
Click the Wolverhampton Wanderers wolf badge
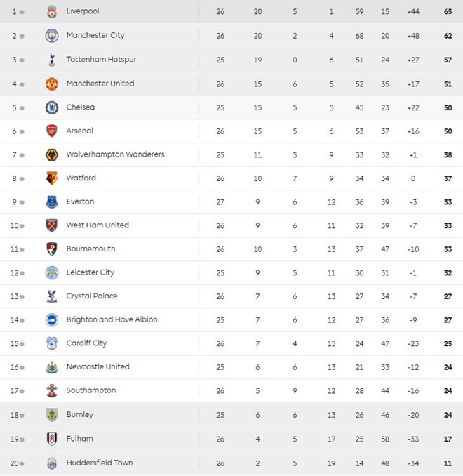click(52, 154)
